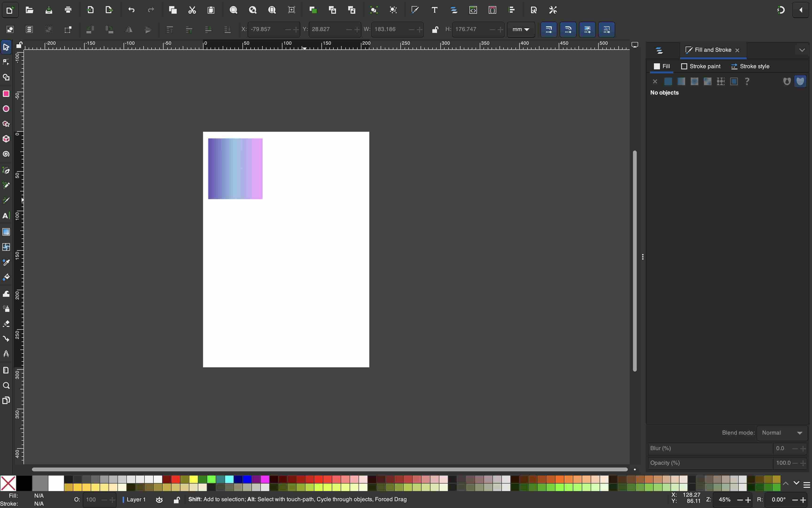The image size is (812, 508).
Task: Select the Calligraphy tool
Action: point(6,201)
